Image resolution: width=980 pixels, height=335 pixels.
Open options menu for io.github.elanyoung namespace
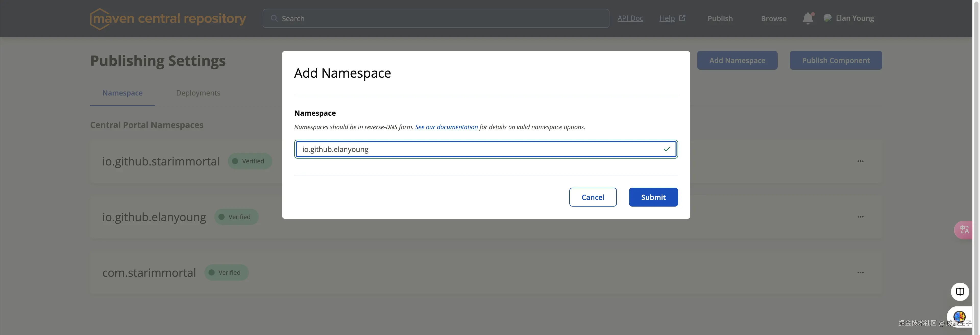[x=861, y=217]
